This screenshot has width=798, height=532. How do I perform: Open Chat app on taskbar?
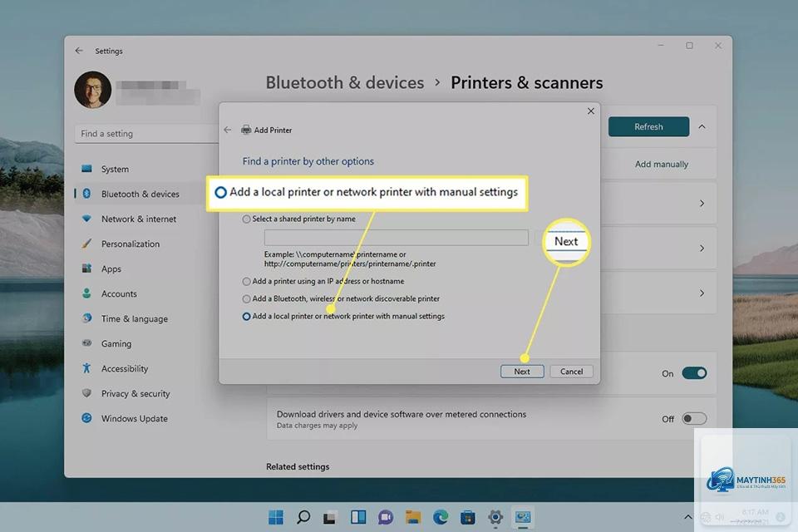click(386, 517)
